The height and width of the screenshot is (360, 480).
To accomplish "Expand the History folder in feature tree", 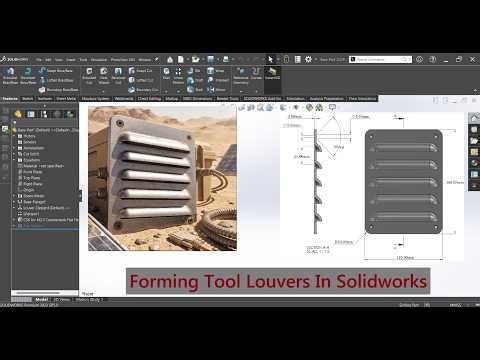I will pos(15,136).
